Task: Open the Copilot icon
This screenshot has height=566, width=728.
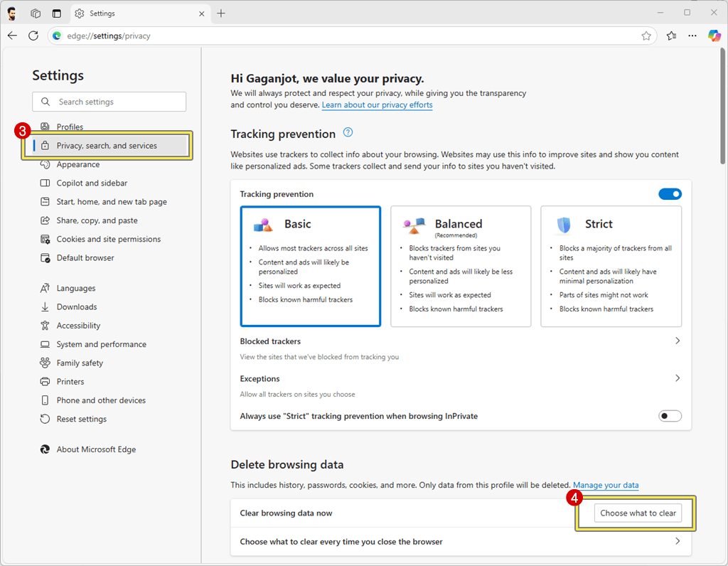Action: coord(714,36)
